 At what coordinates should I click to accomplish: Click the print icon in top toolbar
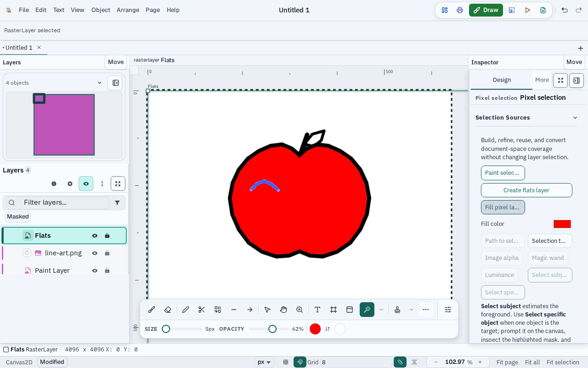pyautogui.click(x=460, y=10)
